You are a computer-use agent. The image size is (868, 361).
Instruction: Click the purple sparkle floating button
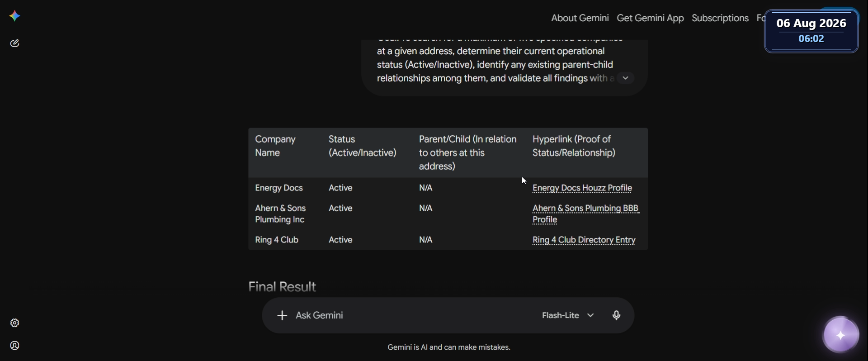841,335
